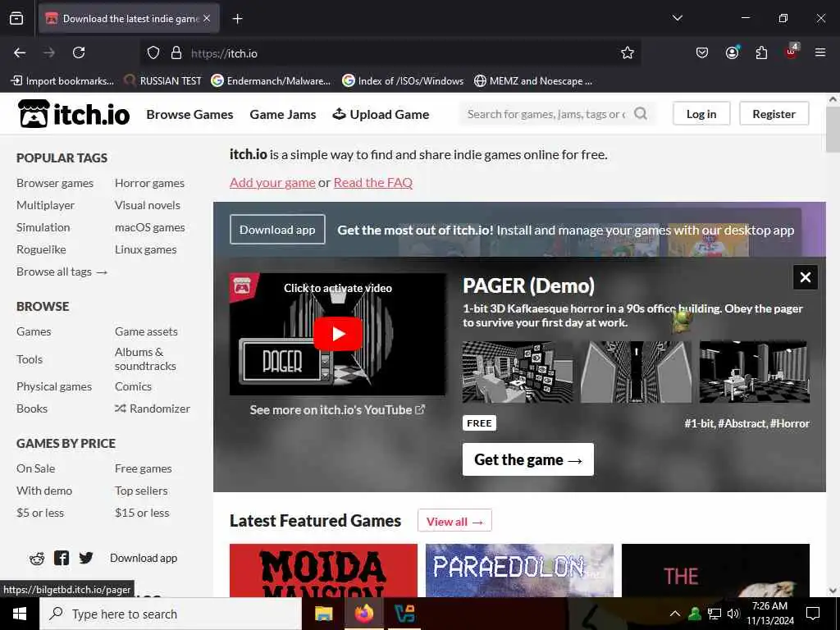840x630 pixels.
Task: Open the Horror games tag
Action: tap(149, 183)
